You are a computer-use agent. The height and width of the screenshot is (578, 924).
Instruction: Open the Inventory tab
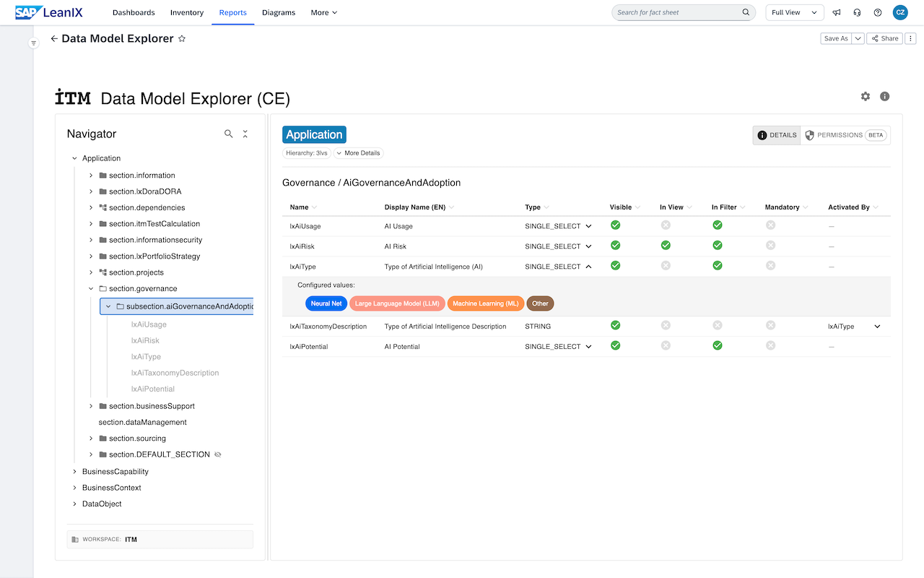187,12
